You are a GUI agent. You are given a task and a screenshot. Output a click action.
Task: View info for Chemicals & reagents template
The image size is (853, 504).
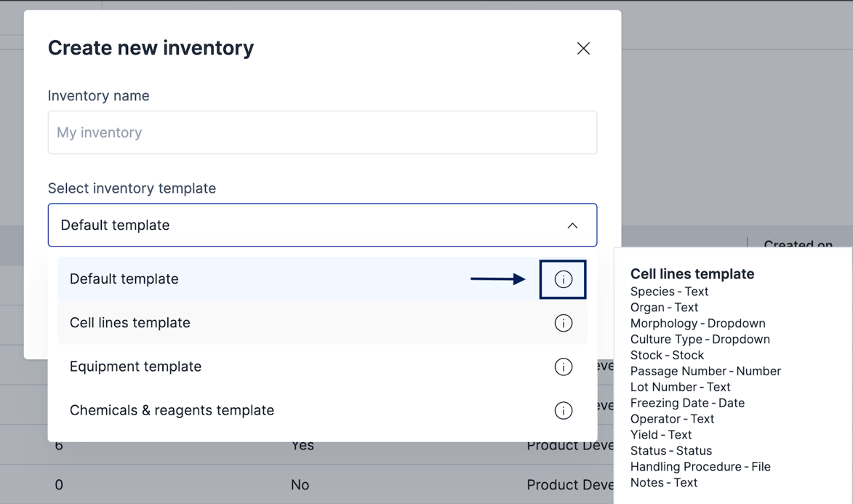(563, 410)
